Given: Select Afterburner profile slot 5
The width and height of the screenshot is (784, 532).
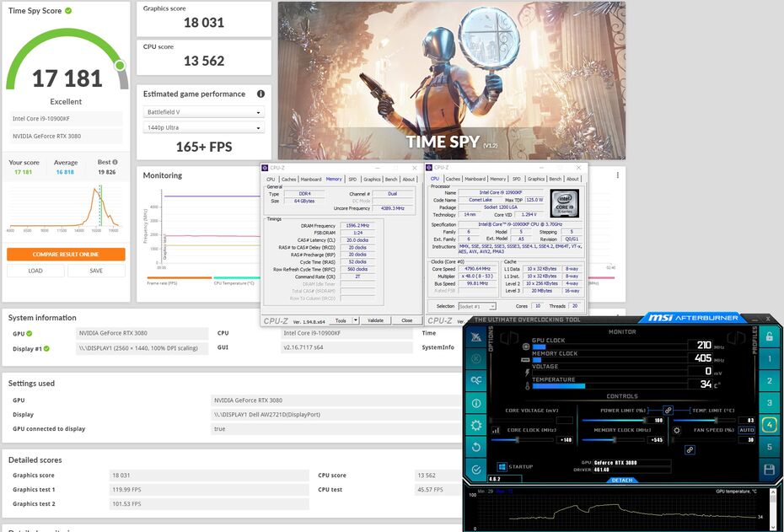Looking at the screenshot, I should 770,447.
